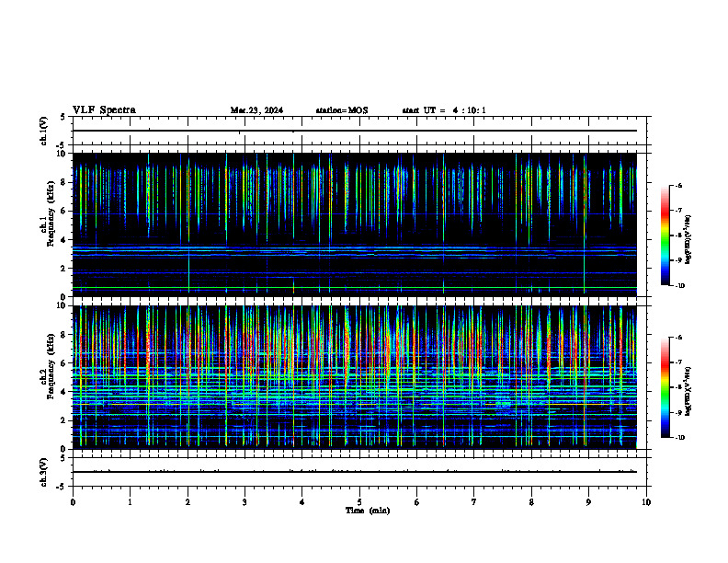Click the time axis tick label "0"
This screenshot has height=563, width=728.
click(x=73, y=502)
